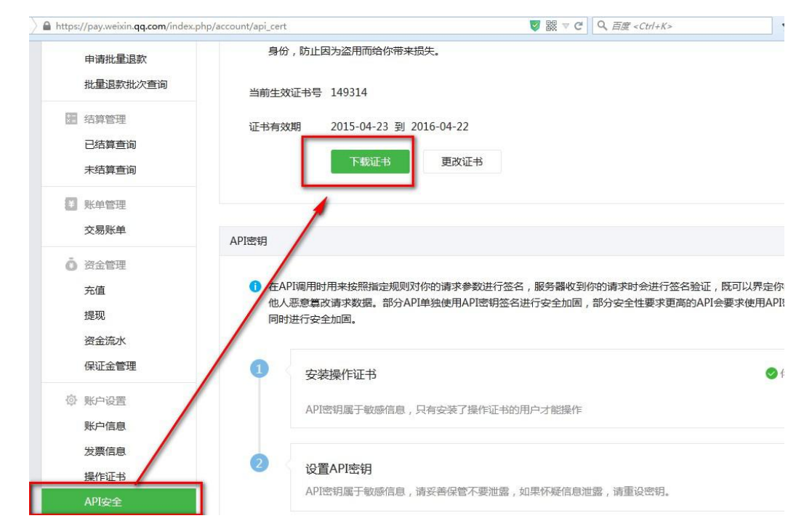Open the 操作证书 sidebar item
Viewport: 812px width, 529px height.
[x=105, y=477]
